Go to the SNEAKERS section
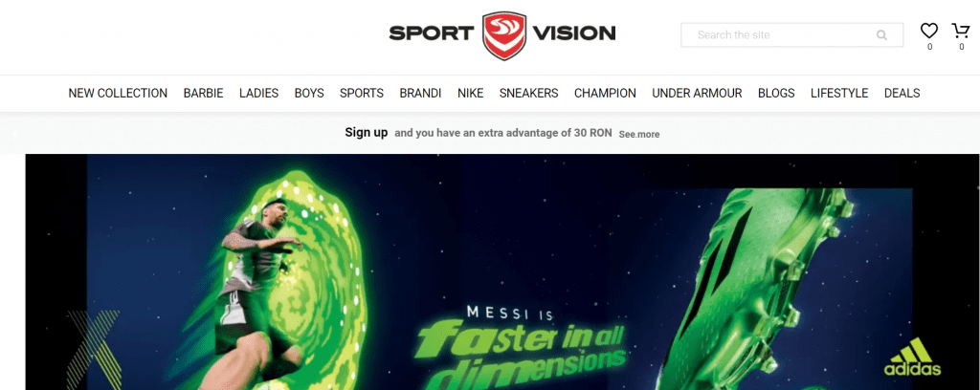Image resolution: width=980 pixels, height=390 pixels. click(528, 94)
